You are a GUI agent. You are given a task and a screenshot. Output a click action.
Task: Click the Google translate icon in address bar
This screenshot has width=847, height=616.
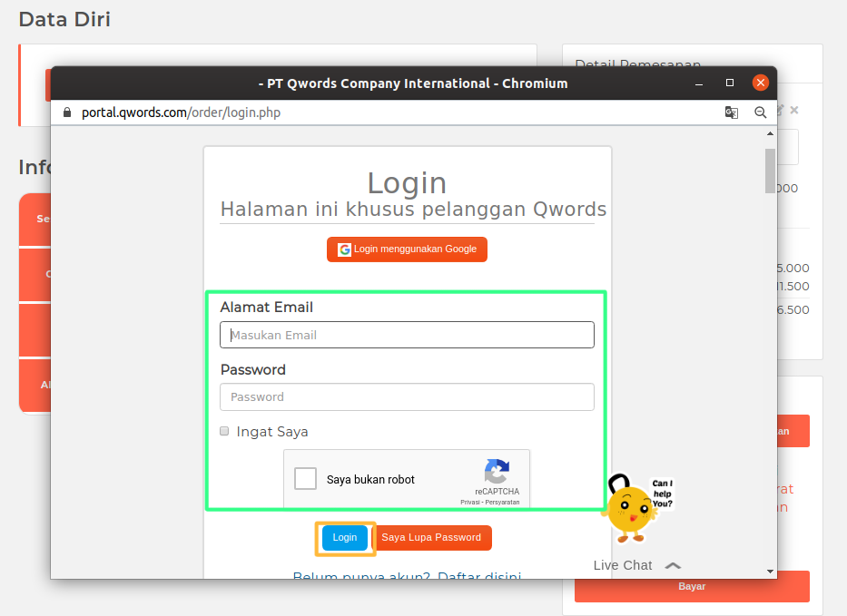(x=731, y=112)
